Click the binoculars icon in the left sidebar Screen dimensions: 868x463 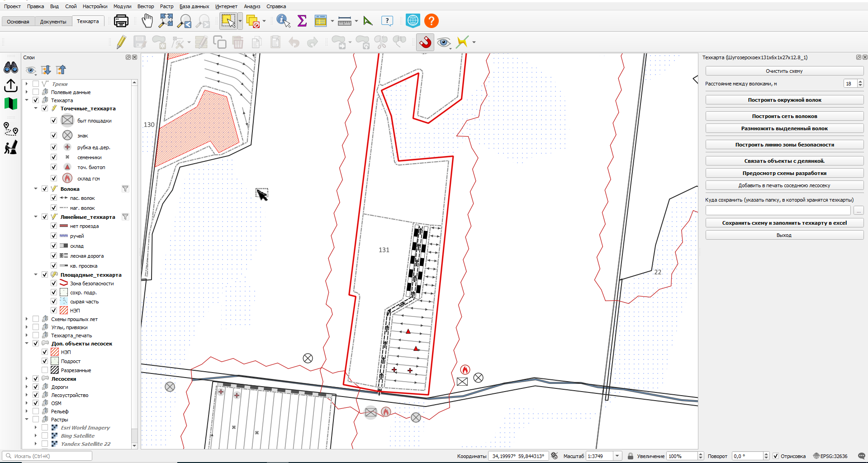pos(11,68)
